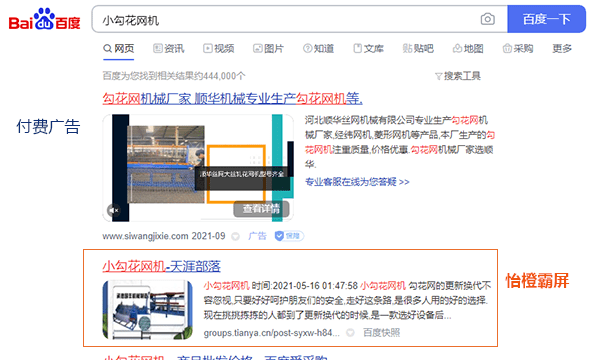Open the 知道 tab
The width and height of the screenshot is (590, 360).
pyautogui.click(x=318, y=49)
